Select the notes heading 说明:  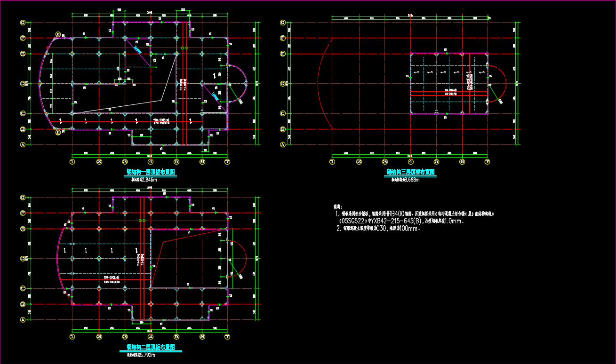[337, 206]
